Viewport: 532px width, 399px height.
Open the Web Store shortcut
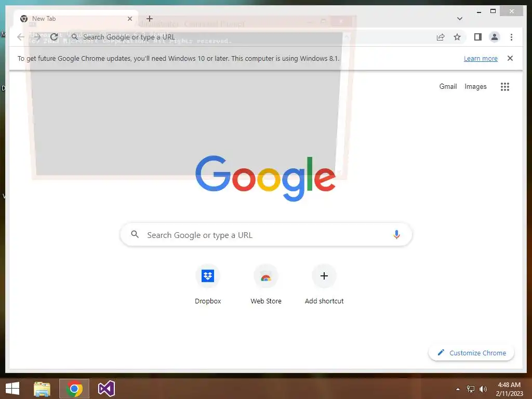tap(266, 284)
